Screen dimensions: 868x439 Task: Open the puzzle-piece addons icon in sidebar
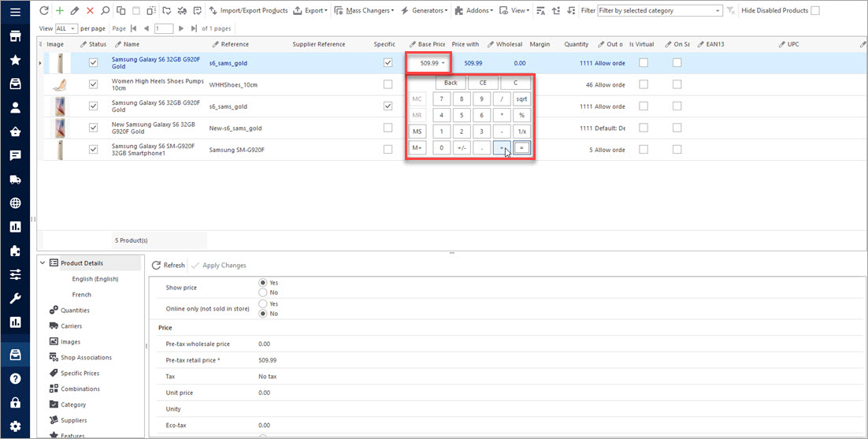(x=16, y=251)
